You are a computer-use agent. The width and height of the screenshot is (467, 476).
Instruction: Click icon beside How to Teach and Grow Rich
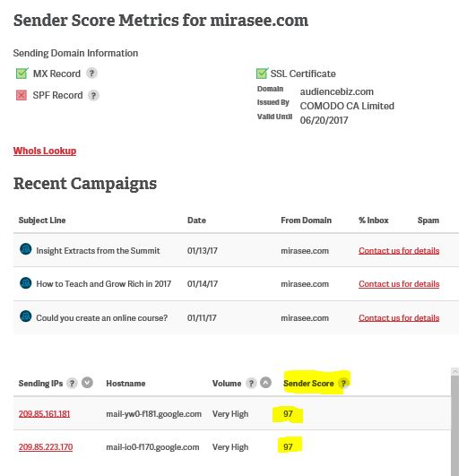pos(25,283)
